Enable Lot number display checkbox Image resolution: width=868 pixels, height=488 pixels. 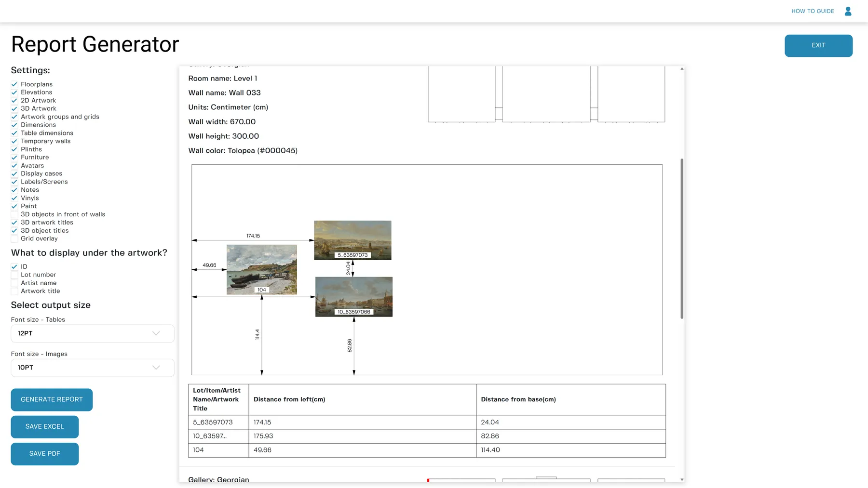(14, 275)
